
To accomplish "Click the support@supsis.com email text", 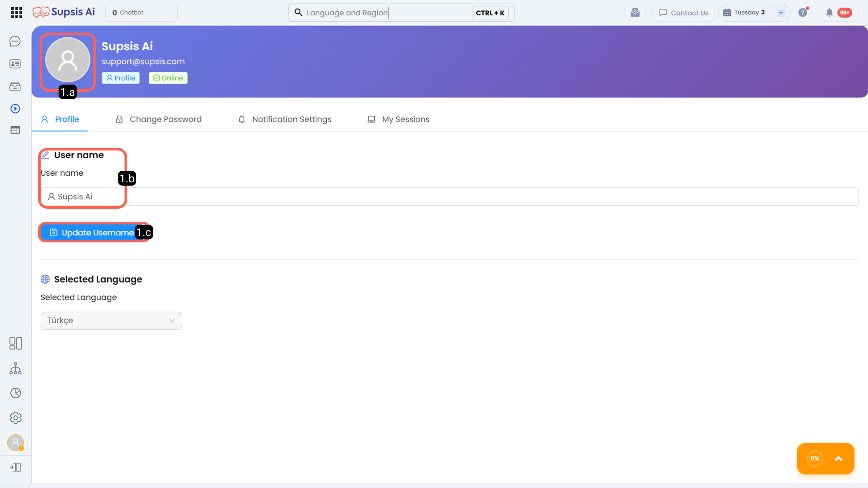I will point(143,62).
